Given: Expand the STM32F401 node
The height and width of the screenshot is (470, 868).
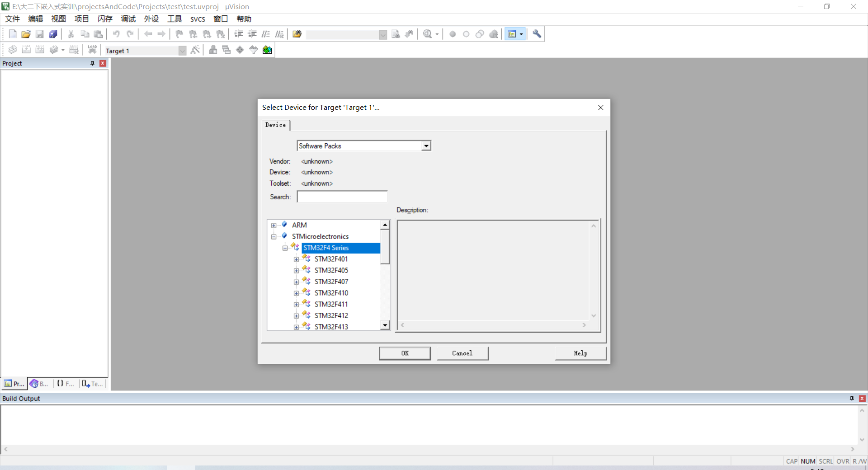Looking at the screenshot, I should click(x=296, y=259).
